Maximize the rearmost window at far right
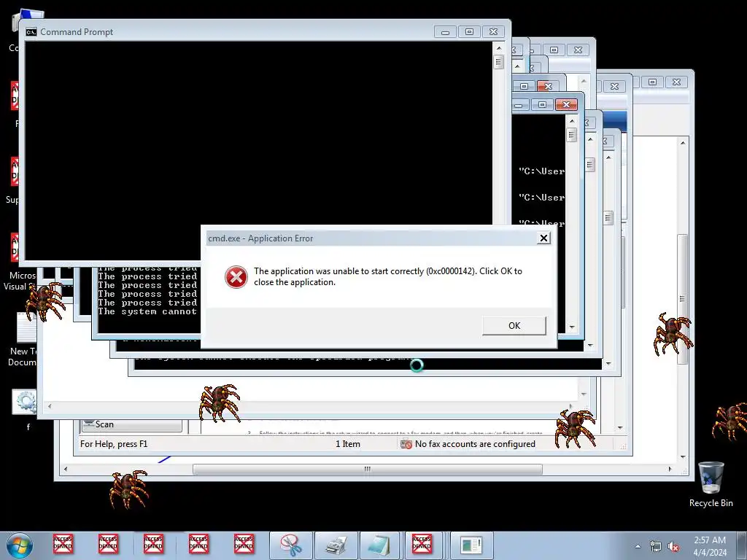 click(653, 82)
